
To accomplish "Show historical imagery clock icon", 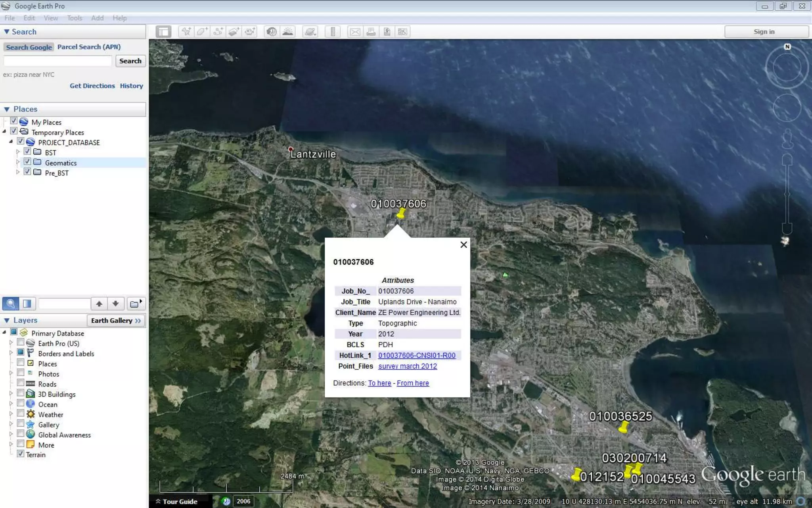I will tap(272, 32).
